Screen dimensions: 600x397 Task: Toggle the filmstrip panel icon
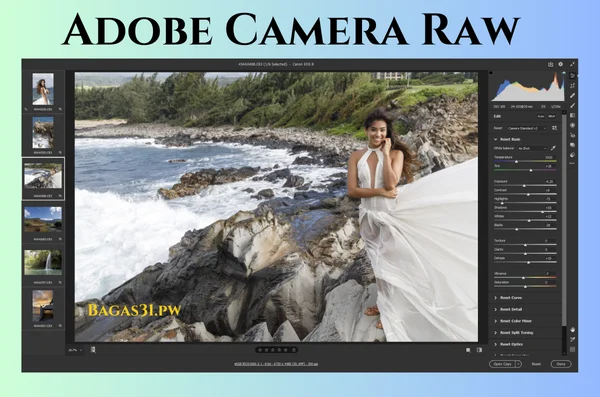[93, 350]
